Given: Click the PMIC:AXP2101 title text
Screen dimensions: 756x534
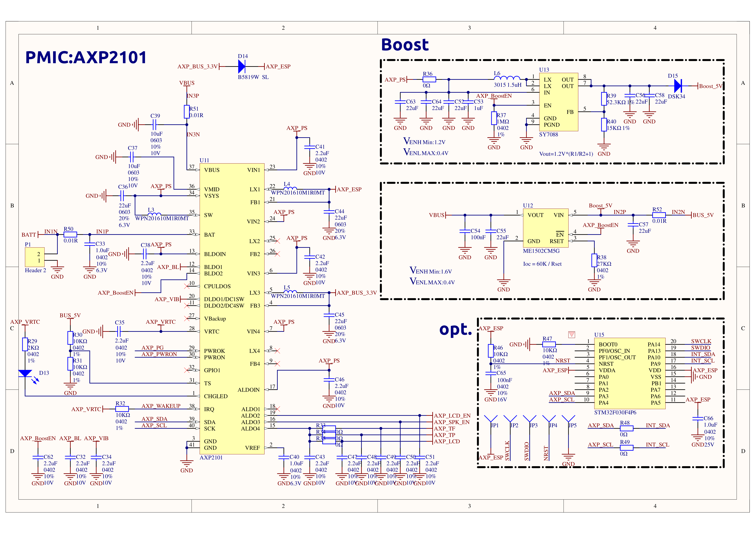Looking at the screenshot, I should tap(86, 57).
